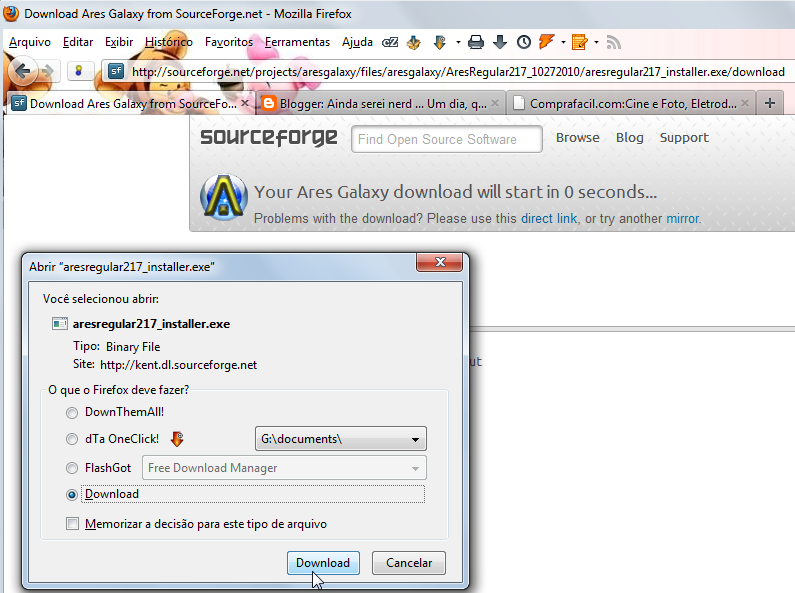The height and width of the screenshot is (593, 795).
Task: Go back with the Back arrow button
Action: tap(23, 71)
